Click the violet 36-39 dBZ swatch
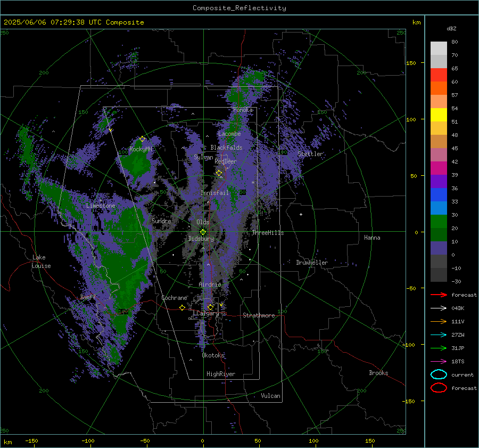 tap(439, 181)
